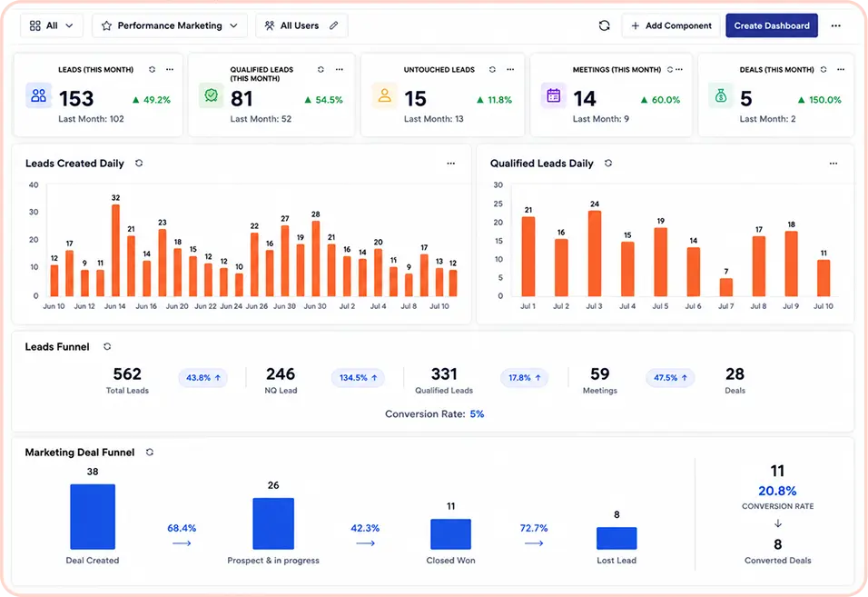This screenshot has height=597, width=868.
Task: Click the 42.3% stage conversion percentage
Action: (365, 528)
